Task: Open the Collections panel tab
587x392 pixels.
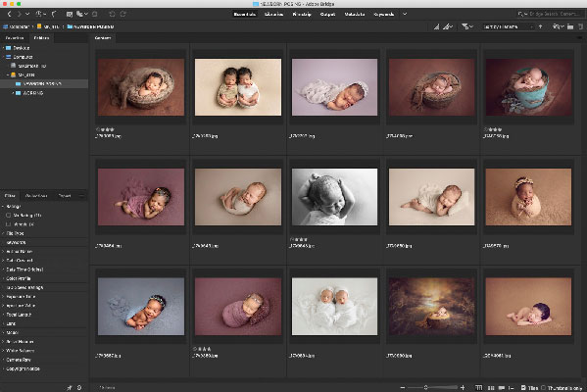Action: [36, 196]
